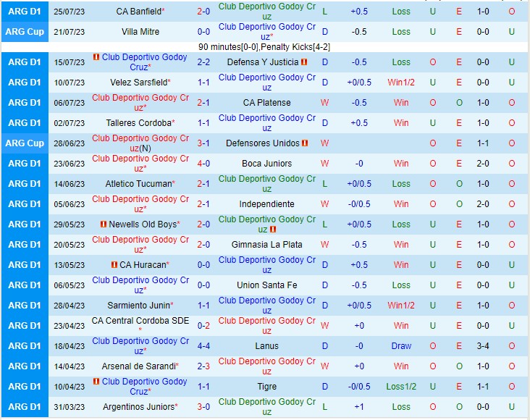Click the 3-1 score against Defensores Unidos
The height and width of the screenshot is (420, 530).
pyautogui.click(x=203, y=143)
